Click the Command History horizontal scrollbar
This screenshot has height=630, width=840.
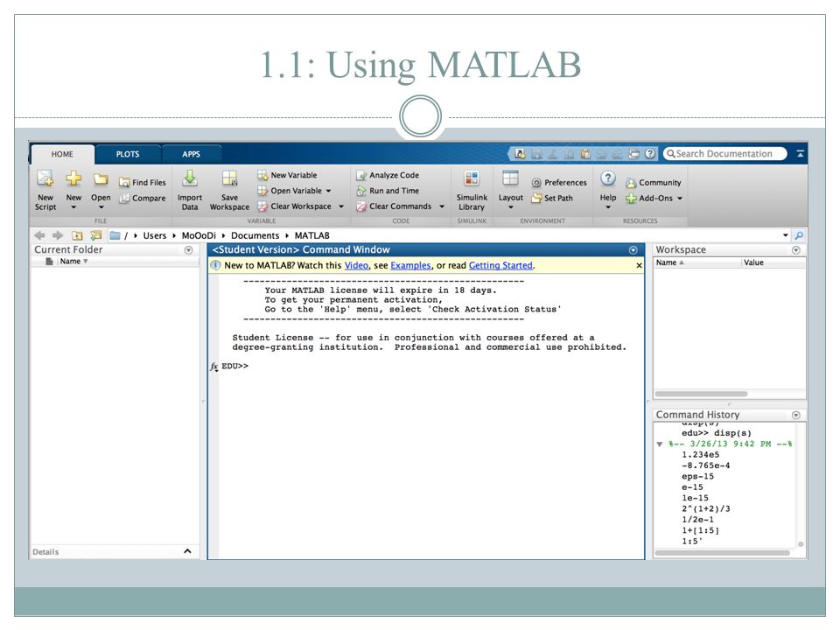[722, 552]
